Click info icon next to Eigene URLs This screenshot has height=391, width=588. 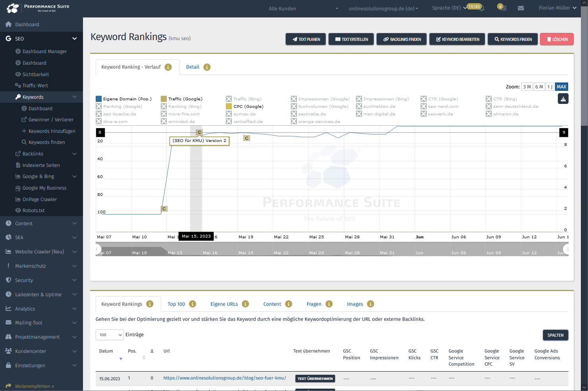coord(245,304)
